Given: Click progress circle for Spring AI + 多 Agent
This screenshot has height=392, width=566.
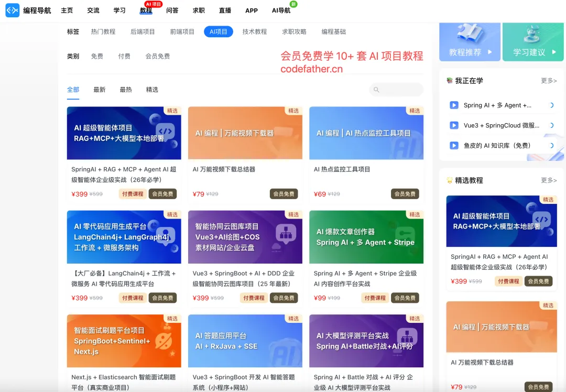Looking at the screenshot, I should coord(551,105).
